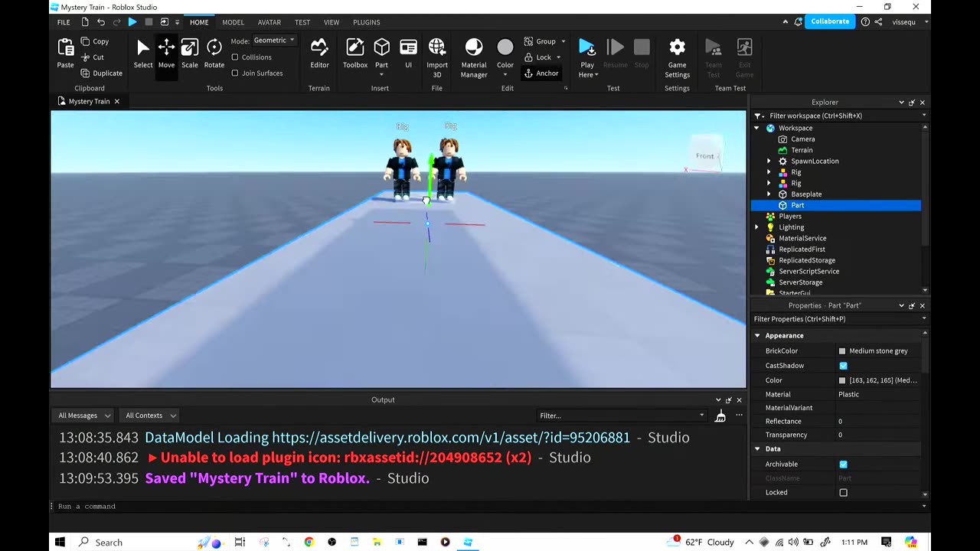Click the Color property swatch
This screenshot has height=551, width=980.
coord(842,380)
